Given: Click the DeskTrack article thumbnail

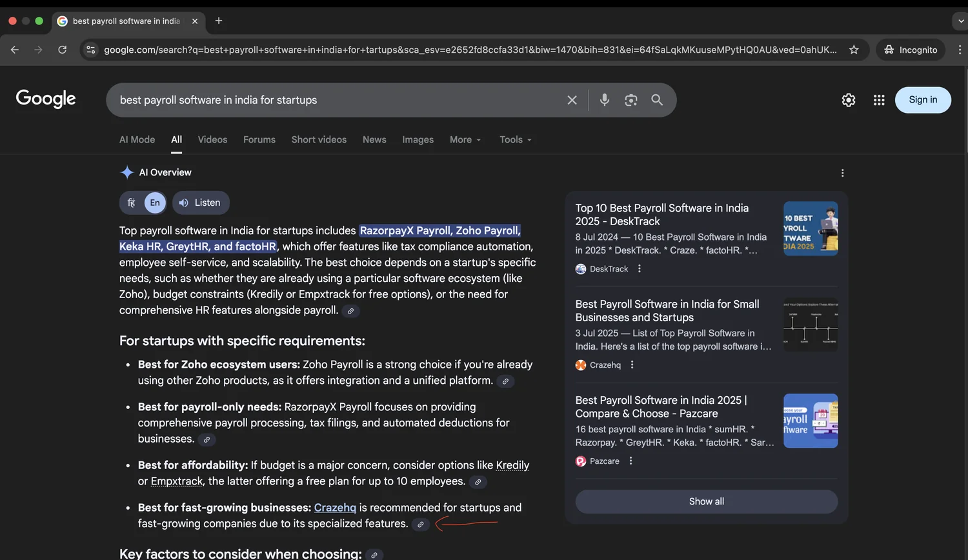Looking at the screenshot, I should tap(811, 228).
